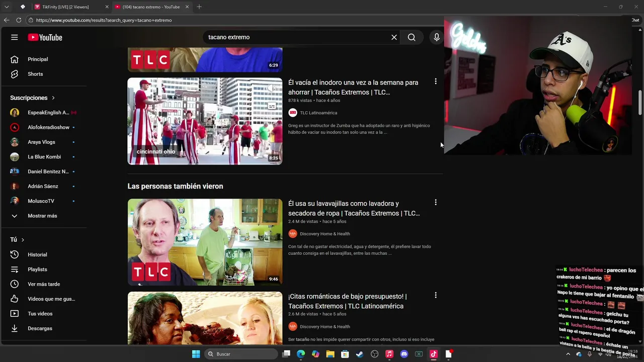Open OBS Studio from the taskbar
This screenshot has width=644, height=362.
coord(374,354)
